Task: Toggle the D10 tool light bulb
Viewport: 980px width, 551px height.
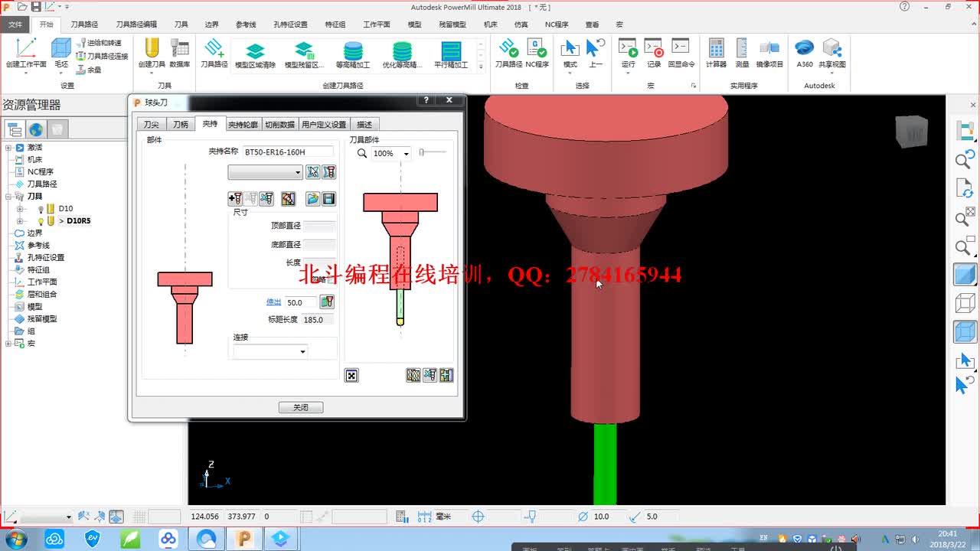Action: tap(41, 208)
